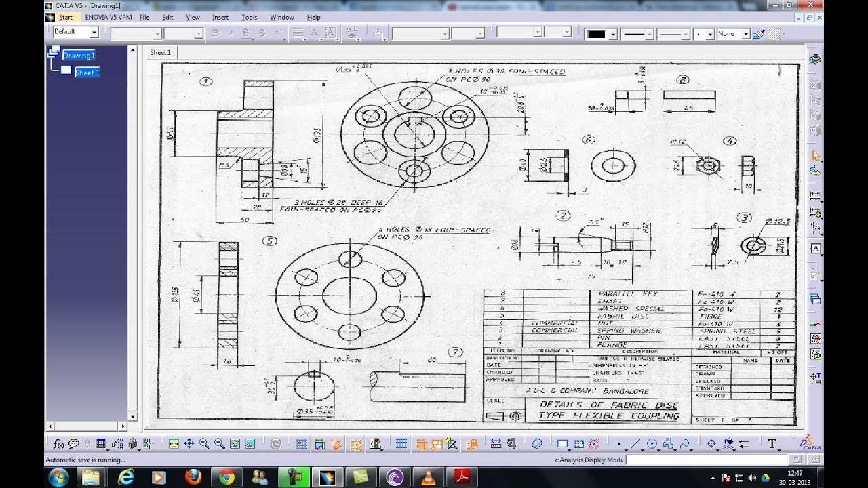Open the Formula f(x) tool

click(x=59, y=444)
